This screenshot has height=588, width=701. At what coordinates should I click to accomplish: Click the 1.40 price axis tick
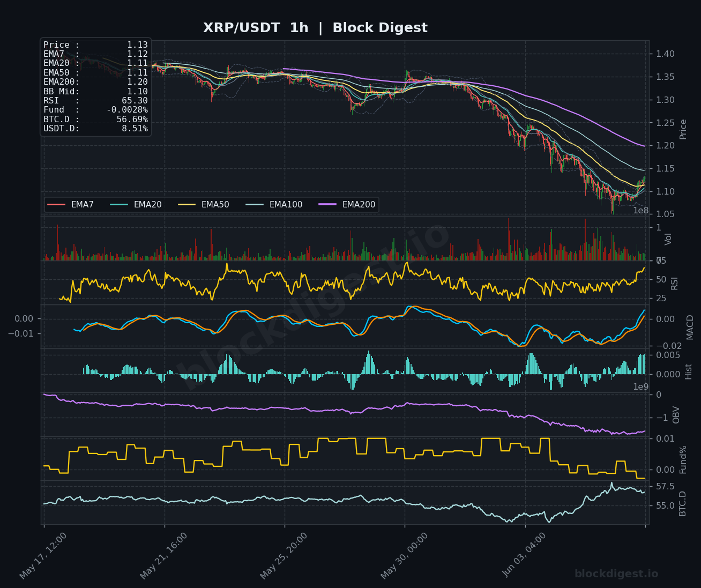[x=665, y=54]
